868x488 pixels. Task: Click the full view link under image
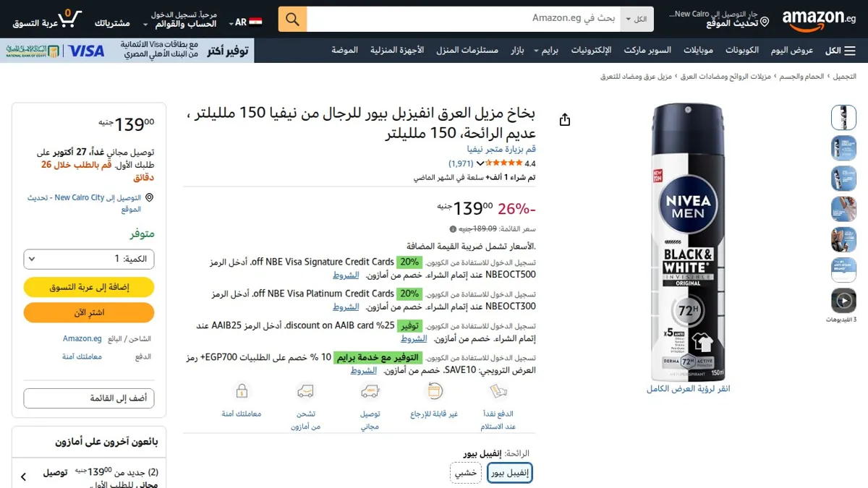688,389
